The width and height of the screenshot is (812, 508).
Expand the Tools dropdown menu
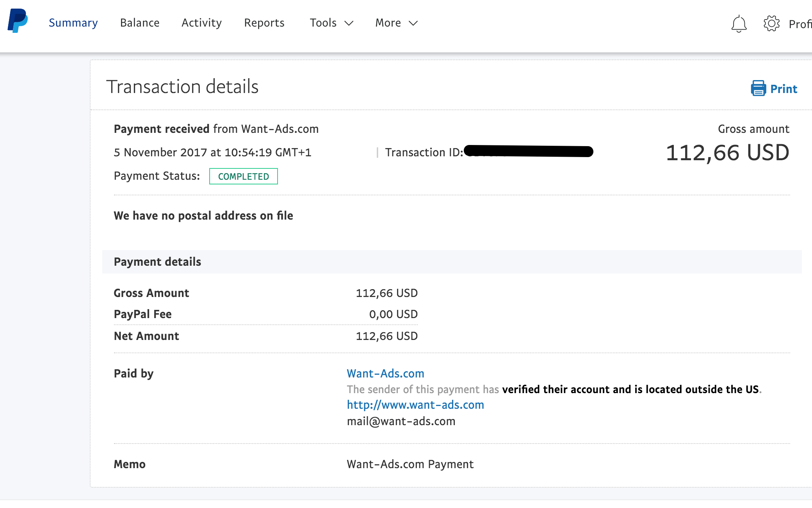click(x=323, y=23)
